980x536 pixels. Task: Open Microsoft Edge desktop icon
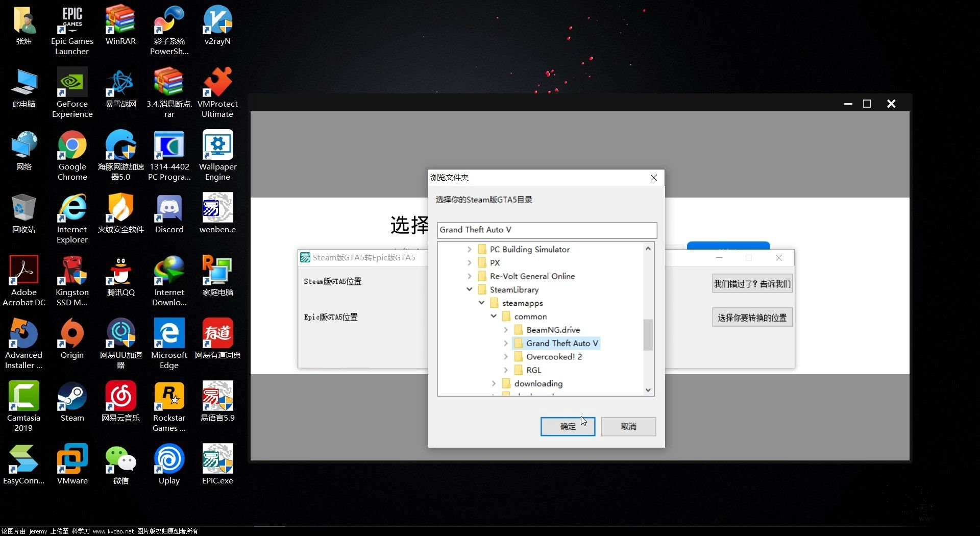coord(169,344)
